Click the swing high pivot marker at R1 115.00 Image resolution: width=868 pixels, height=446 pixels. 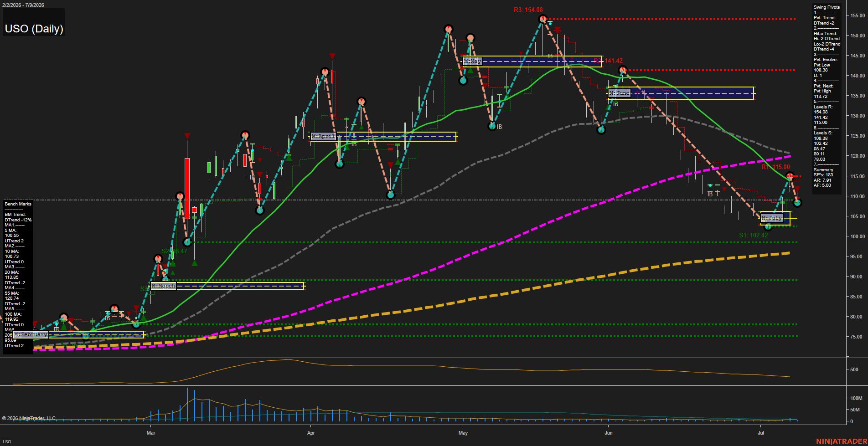[790, 176]
